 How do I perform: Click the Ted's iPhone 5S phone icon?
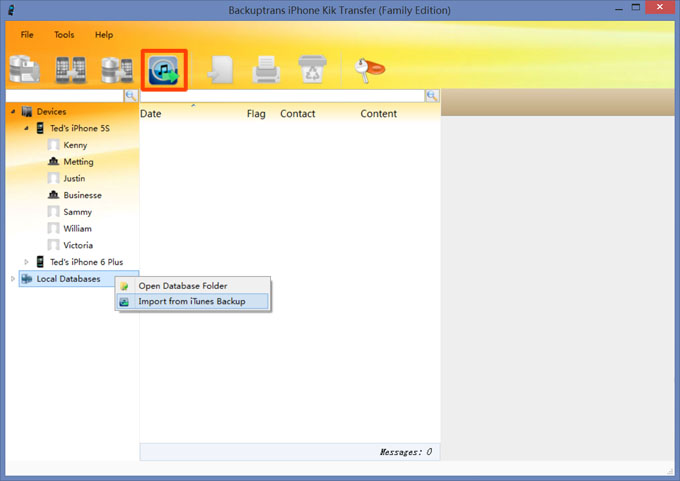click(x=40, y=128)
